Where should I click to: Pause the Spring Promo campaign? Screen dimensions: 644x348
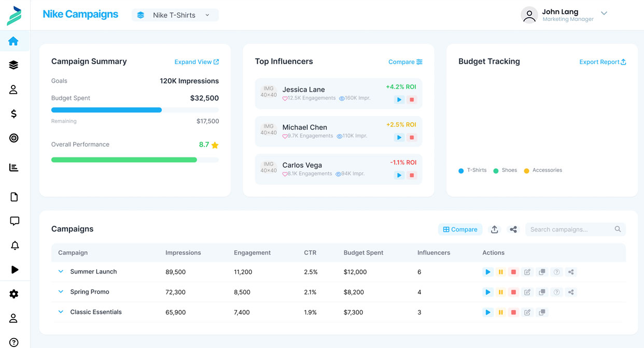coord(501,292)
